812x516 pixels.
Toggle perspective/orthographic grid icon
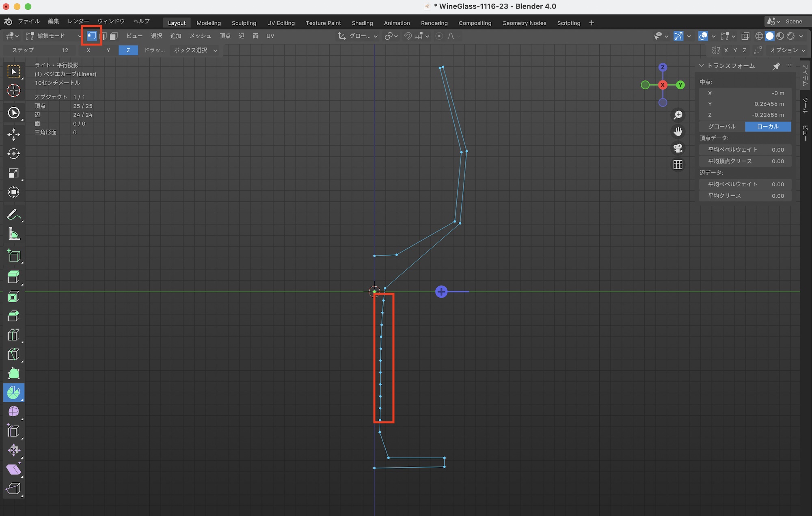pyautogui.click(x=678, y=164)
